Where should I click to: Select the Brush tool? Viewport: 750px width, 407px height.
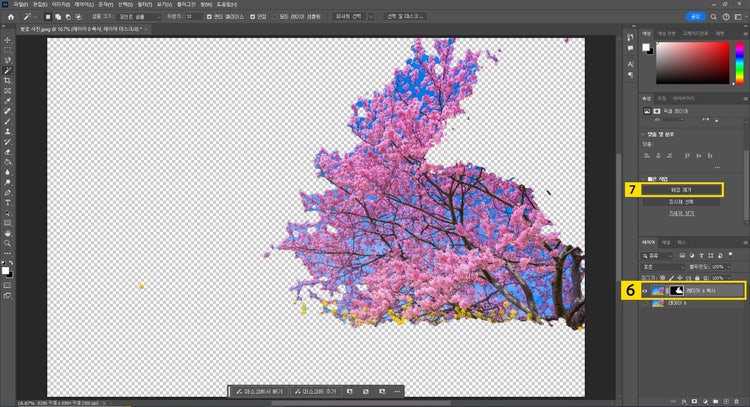click(7, 121)
